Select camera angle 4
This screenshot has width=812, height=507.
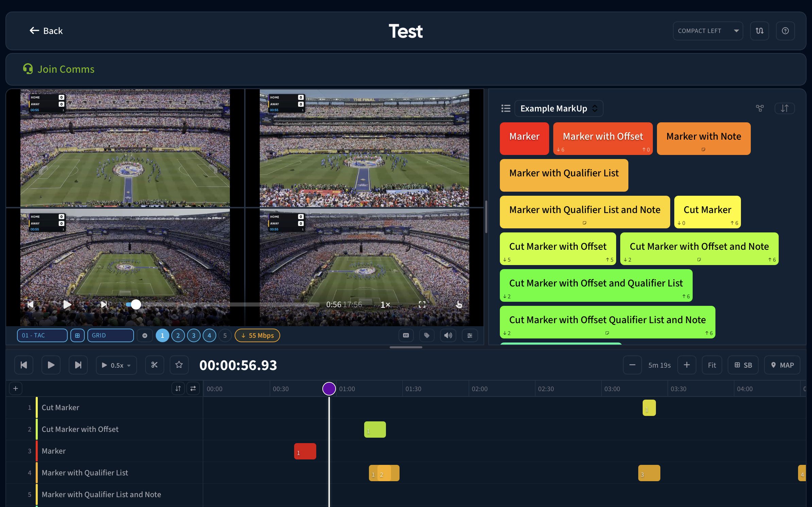coord(209,335)
